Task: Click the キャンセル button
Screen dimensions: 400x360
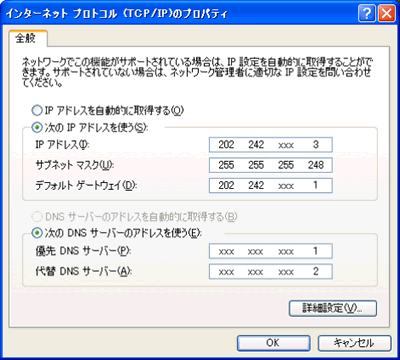Action: 354,343
